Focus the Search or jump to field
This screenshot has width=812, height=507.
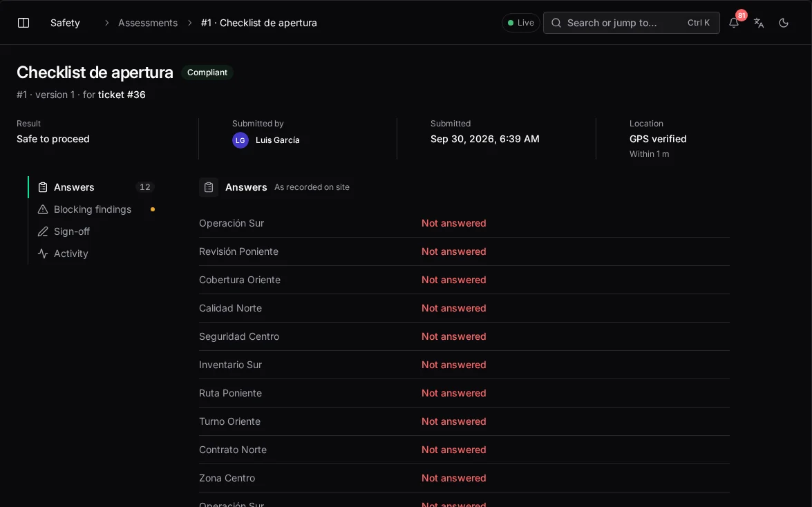[631, 23]
